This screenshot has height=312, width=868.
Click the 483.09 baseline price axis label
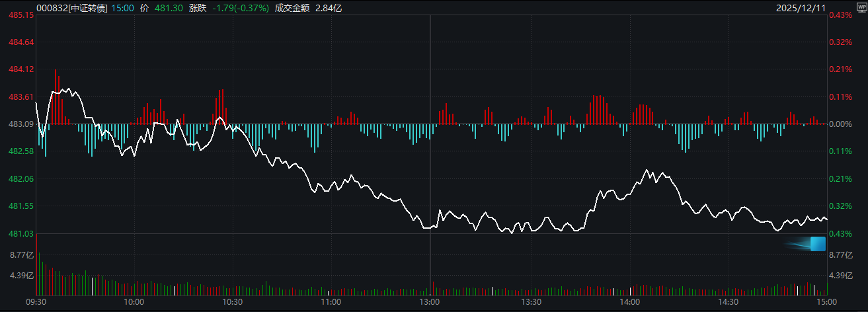point(21,124)
